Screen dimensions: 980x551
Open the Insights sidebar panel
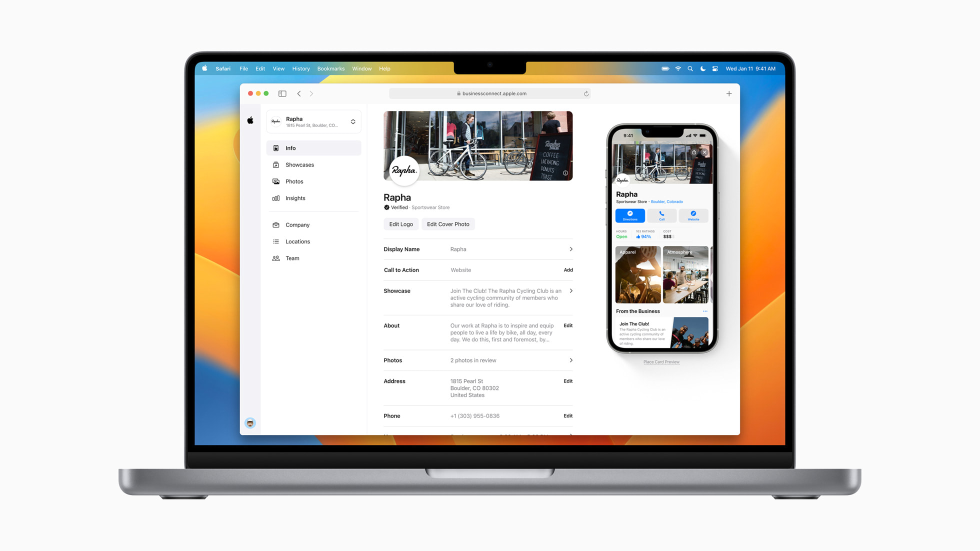(295, 198)
